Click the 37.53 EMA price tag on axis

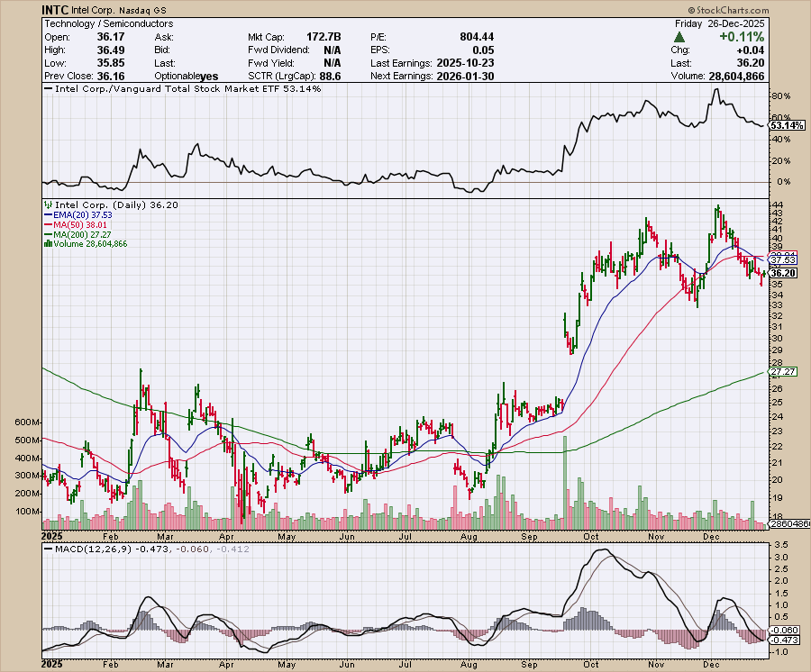click(783, 260)
